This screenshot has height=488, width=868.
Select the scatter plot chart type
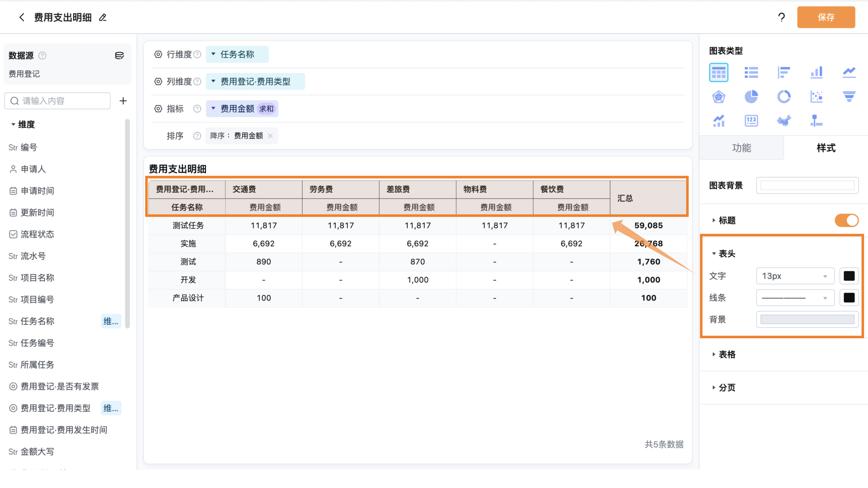816,97
